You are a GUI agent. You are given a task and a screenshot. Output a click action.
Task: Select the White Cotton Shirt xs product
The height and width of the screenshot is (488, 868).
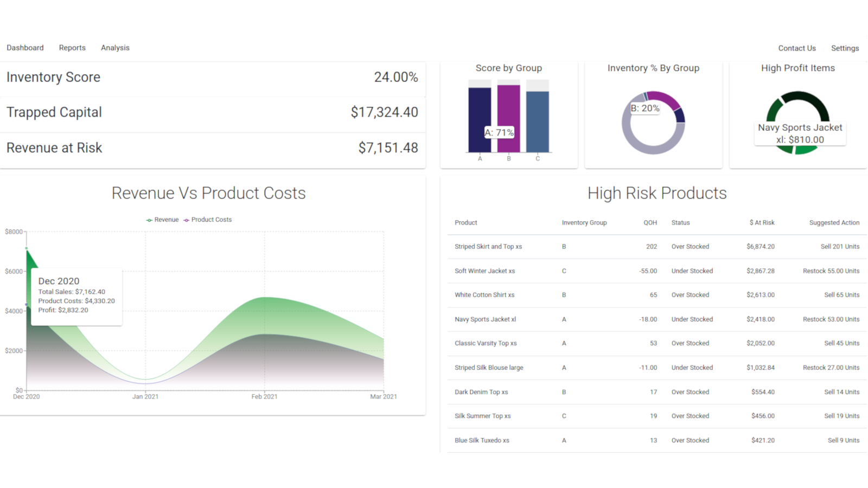click(484, 295)
